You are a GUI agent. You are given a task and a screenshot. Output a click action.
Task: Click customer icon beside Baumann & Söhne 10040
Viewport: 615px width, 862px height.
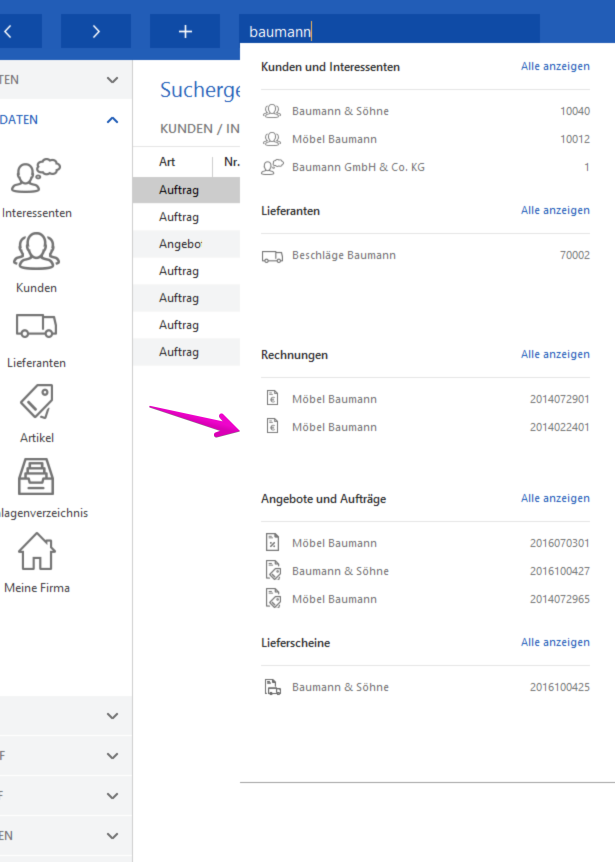pos(272,111)
